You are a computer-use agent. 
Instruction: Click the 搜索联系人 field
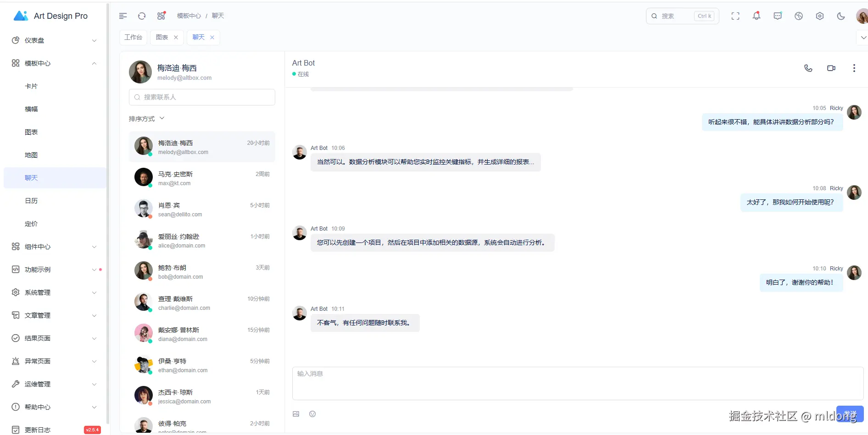[x=202, y=97]
